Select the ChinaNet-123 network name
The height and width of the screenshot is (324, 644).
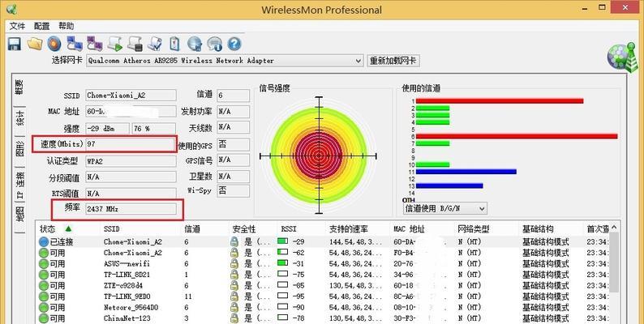click(x=127, y=318)
